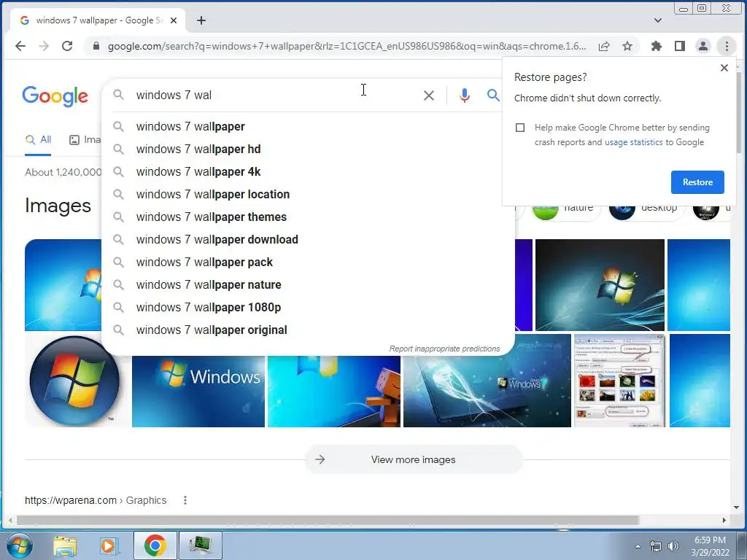Click the blue Restore button
Viewport: 747px width, 560px height.
(x=697, y=182)
